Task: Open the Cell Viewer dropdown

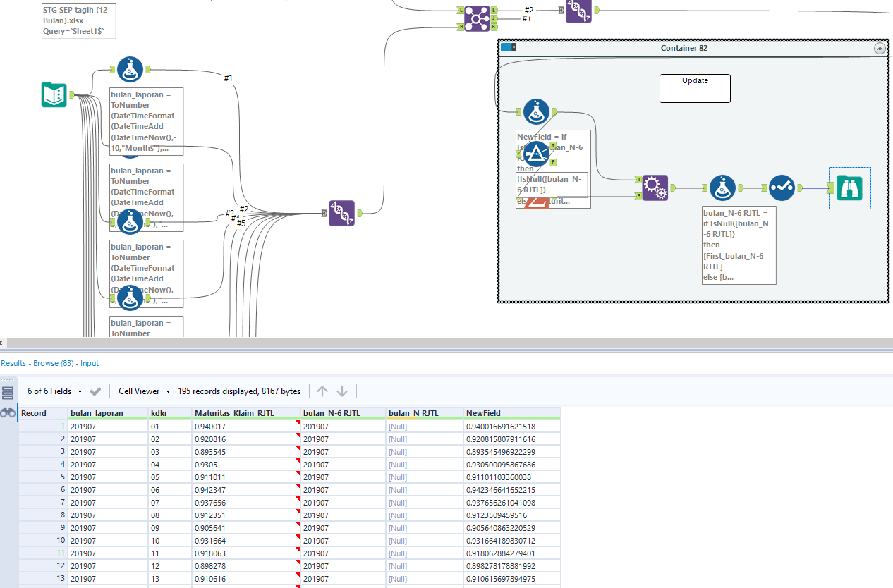Action: click(x=144, y=391)
